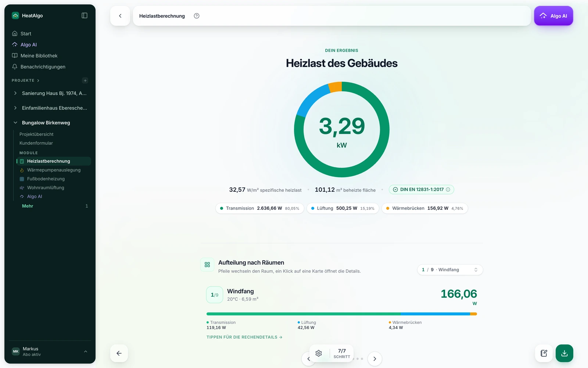This screenshot has height=368, width=588.
Task: Open the Markus account menu
Action: tap(50, 351)
